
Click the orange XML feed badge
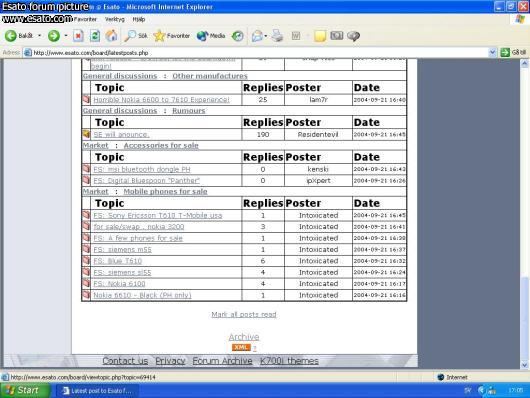[241, 347]
